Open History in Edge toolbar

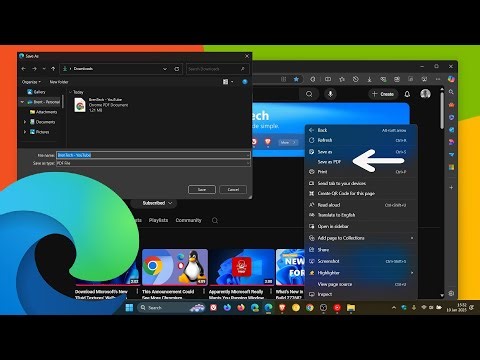click(x=356, y=79)
